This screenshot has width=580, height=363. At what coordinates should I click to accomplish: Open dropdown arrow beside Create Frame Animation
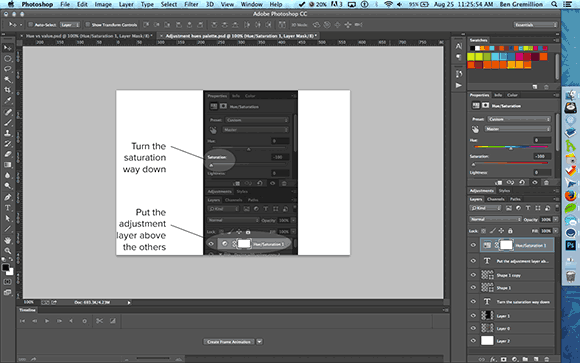coord(259,342)
